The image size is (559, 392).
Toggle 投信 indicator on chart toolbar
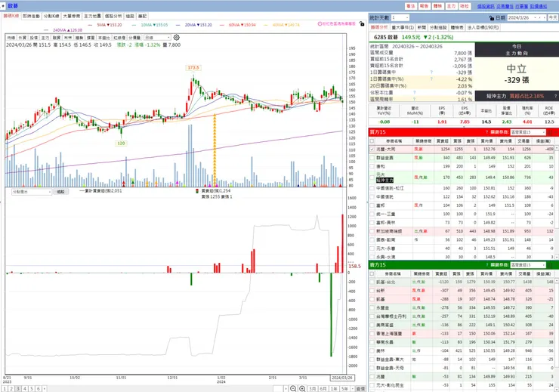(x=34, y=38)
